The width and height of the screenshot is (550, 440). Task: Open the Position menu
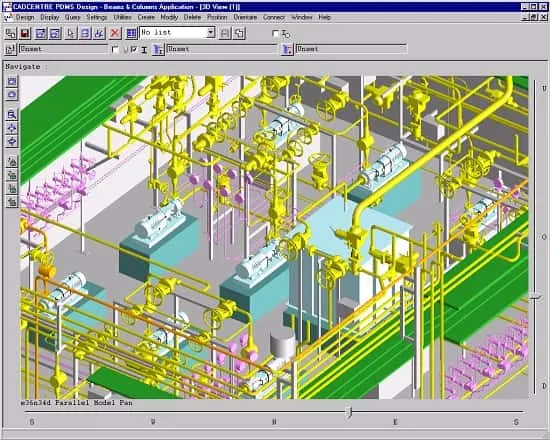pyautogui.click(x=217, y=17)
